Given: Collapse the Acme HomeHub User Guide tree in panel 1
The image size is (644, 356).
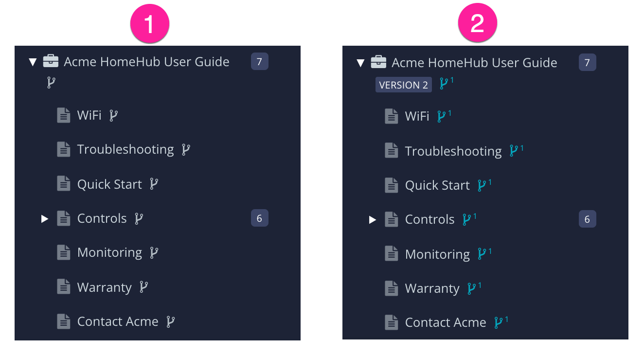Looking at the screenshot, I should pos(33,61).
